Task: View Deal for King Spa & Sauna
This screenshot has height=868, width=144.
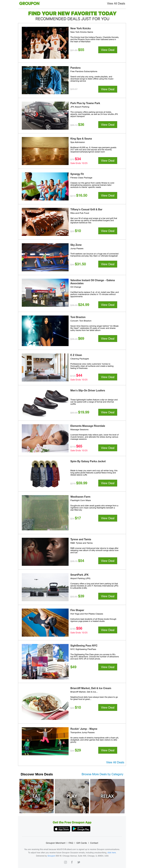Action: 108,161
